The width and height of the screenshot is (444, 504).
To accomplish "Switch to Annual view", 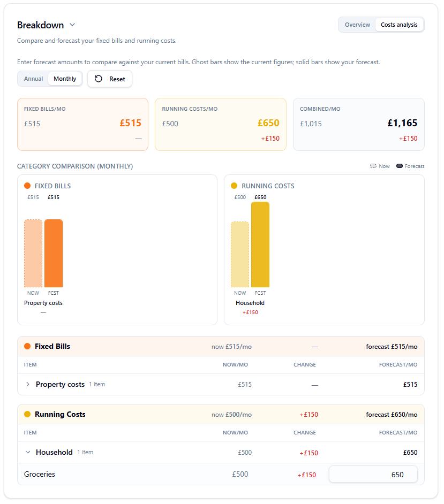I will coord(33,79).
